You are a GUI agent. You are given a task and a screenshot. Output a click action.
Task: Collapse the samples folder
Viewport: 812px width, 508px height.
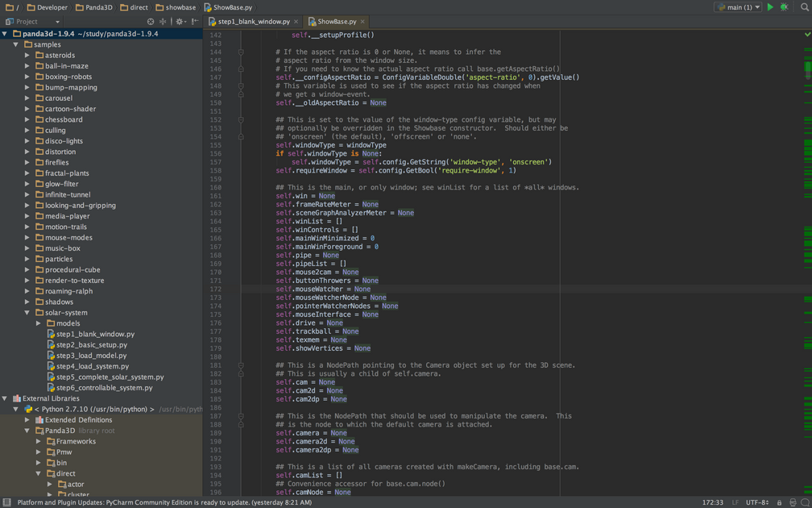click(x=16, y=44)
